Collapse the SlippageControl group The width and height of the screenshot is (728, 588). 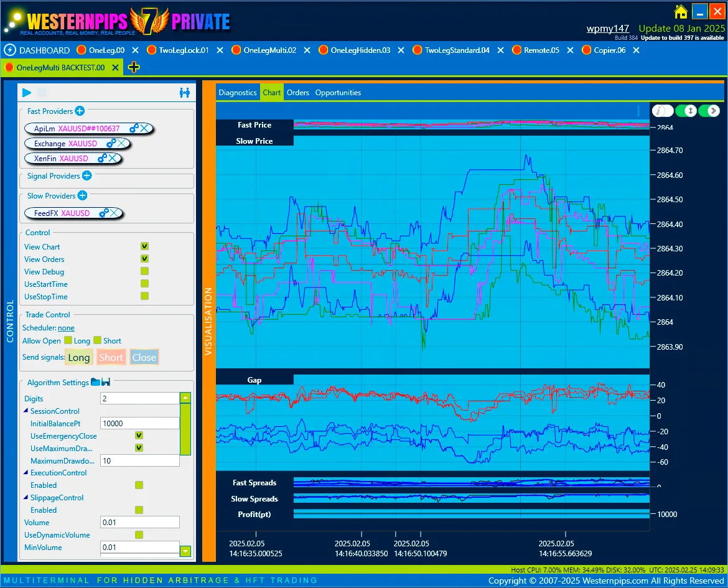(x=26, y=497)
